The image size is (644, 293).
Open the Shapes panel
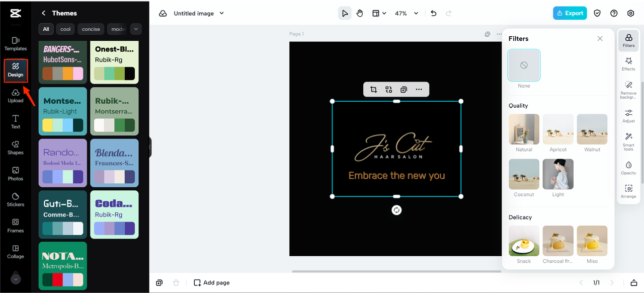tap(16, 148)
